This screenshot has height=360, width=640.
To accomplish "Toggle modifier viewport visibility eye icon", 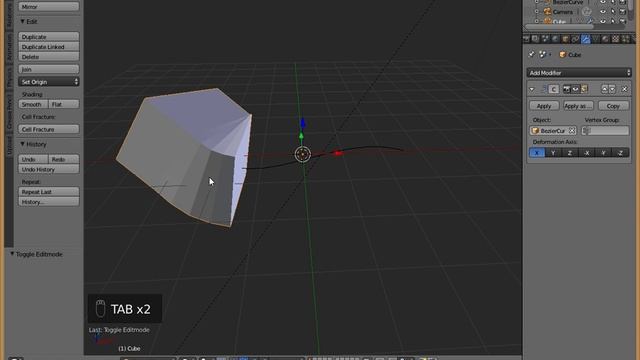I will point(575,89).
